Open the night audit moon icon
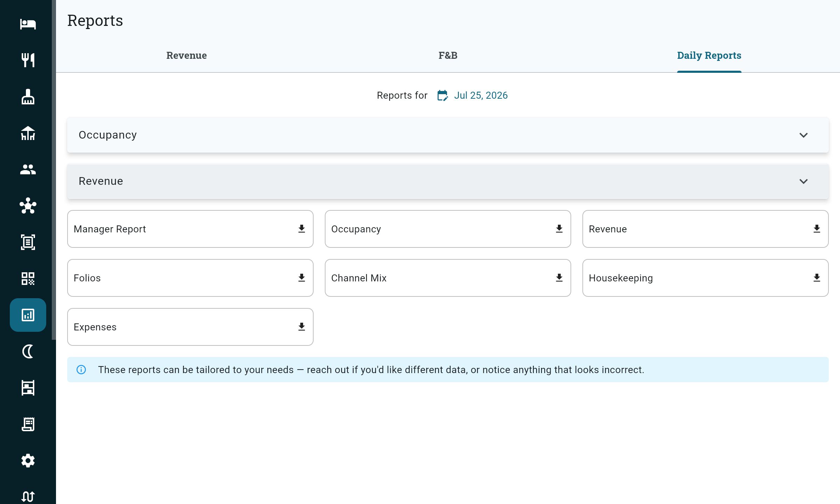Viewport: 840px width, 504px height. point(28,351)
